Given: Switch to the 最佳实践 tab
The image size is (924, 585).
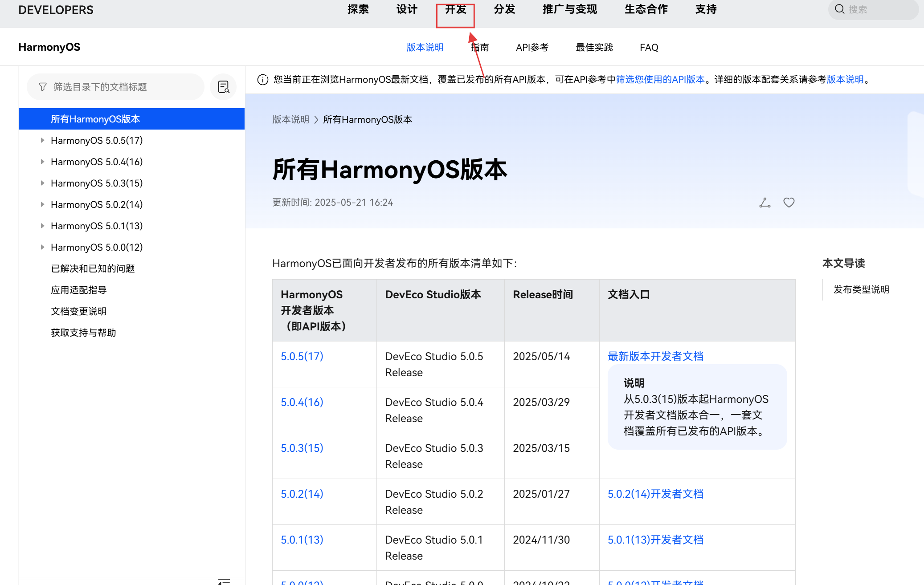Looking at the screenshot, I should pos(594,47).
